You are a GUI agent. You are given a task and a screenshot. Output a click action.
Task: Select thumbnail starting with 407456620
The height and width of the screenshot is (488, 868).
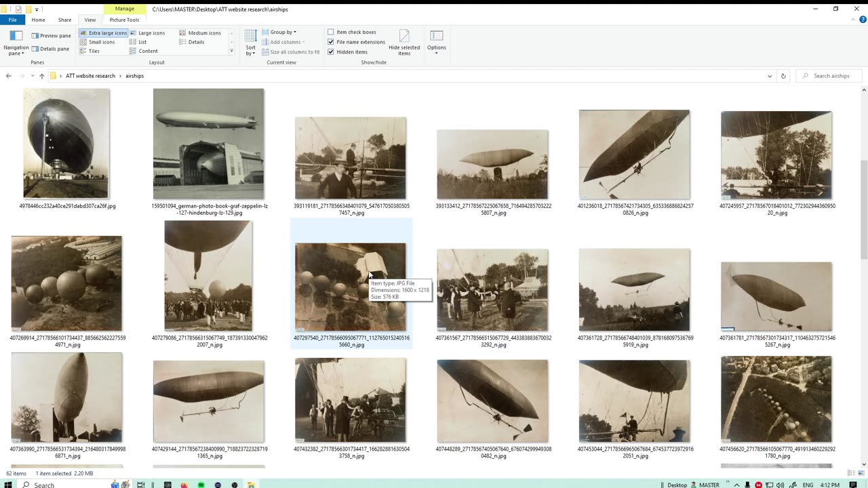tap(776, 400)
